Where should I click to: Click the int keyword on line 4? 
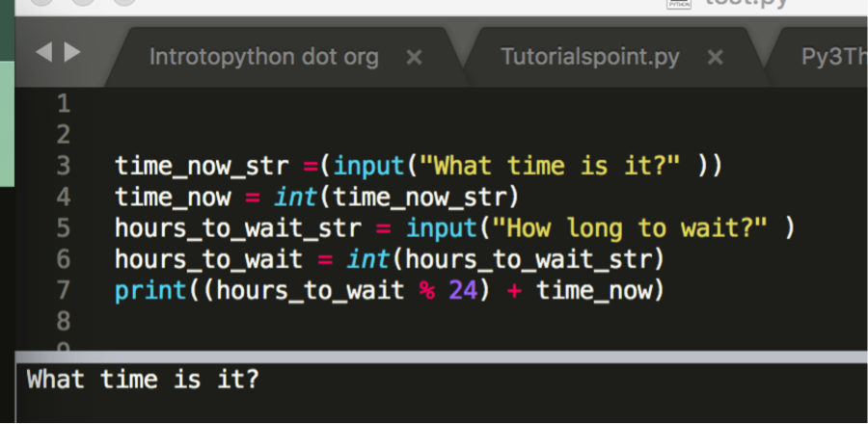[296, 198]
